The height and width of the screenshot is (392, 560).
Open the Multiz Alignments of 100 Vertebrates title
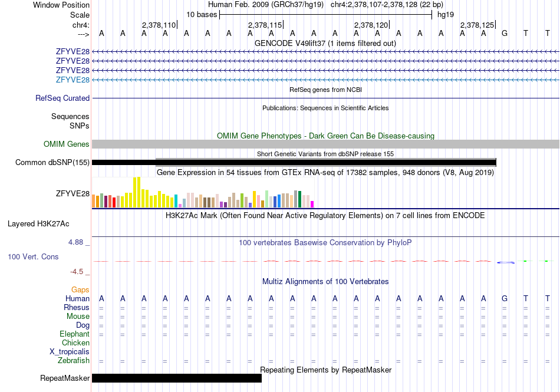pos(325,281)
